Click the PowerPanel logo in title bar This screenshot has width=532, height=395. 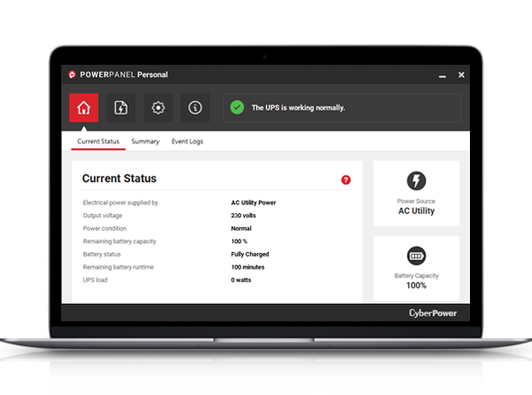[76, 75]
